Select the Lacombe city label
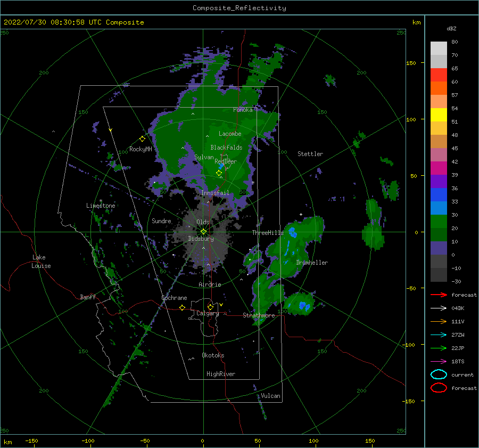 (230, 134)
